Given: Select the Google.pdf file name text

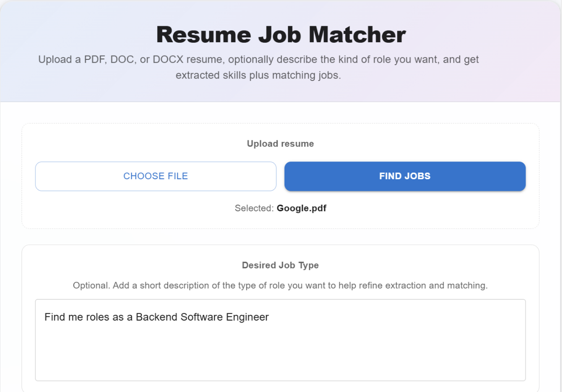Looking at the screenshot, I should pyautogui.click(x=301, y=208).
